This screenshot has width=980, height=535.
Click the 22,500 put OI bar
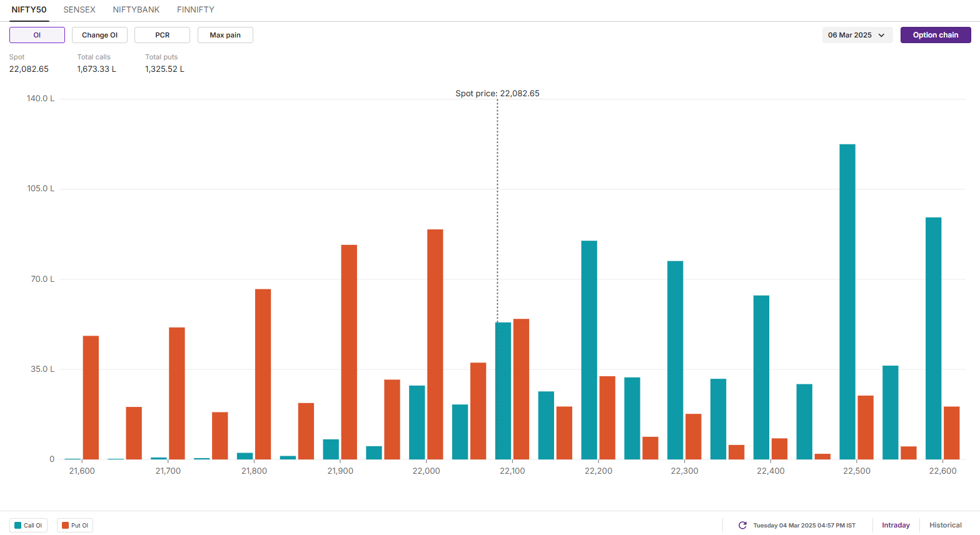[866, 427]
